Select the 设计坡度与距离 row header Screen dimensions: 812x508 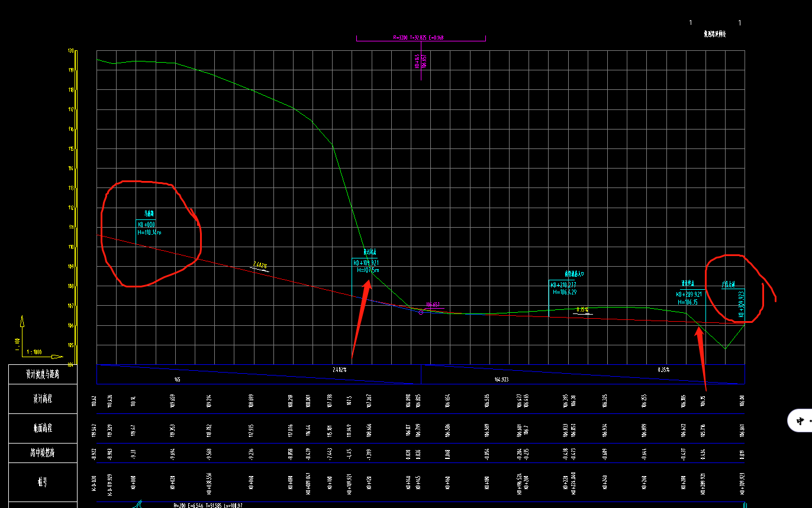click(43, 374)
